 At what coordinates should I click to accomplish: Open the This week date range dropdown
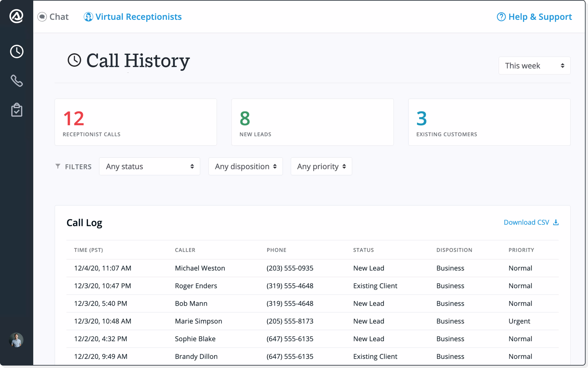(x=534, y=65)
